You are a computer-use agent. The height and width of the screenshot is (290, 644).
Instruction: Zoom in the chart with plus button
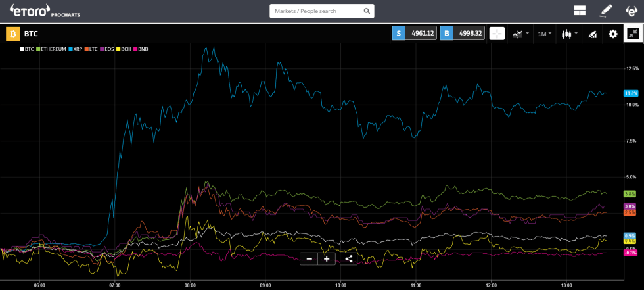pos(327,258)
